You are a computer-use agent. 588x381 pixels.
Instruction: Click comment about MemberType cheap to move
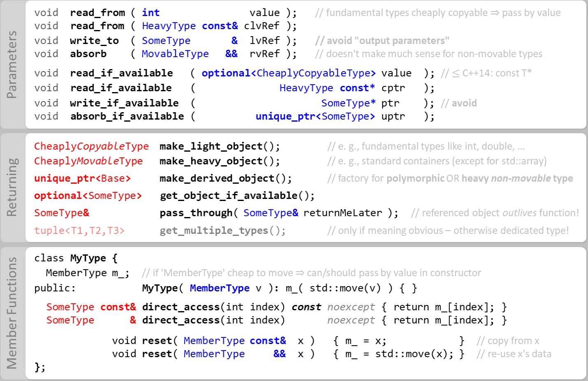click(311, 273)
